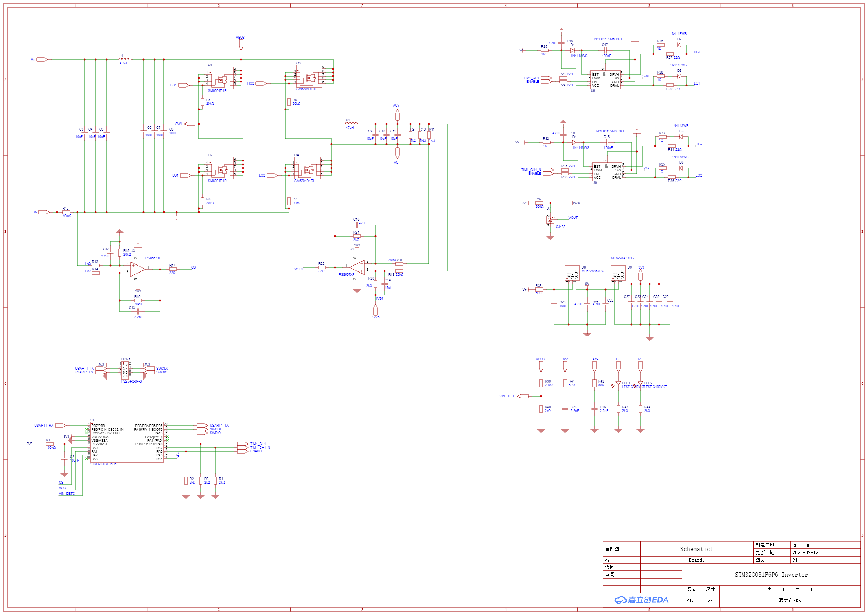
Task: Select the R12 40mΩ shunt resistor
Action: [x=66, y=212]
